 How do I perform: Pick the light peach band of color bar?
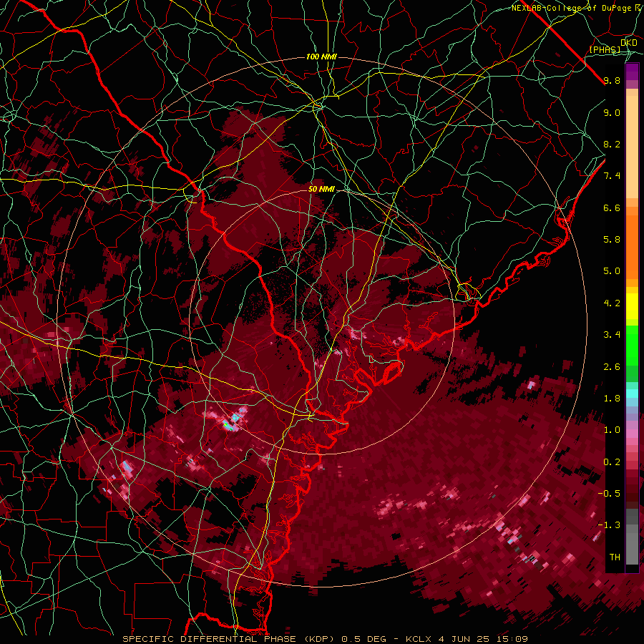(632, 147)
